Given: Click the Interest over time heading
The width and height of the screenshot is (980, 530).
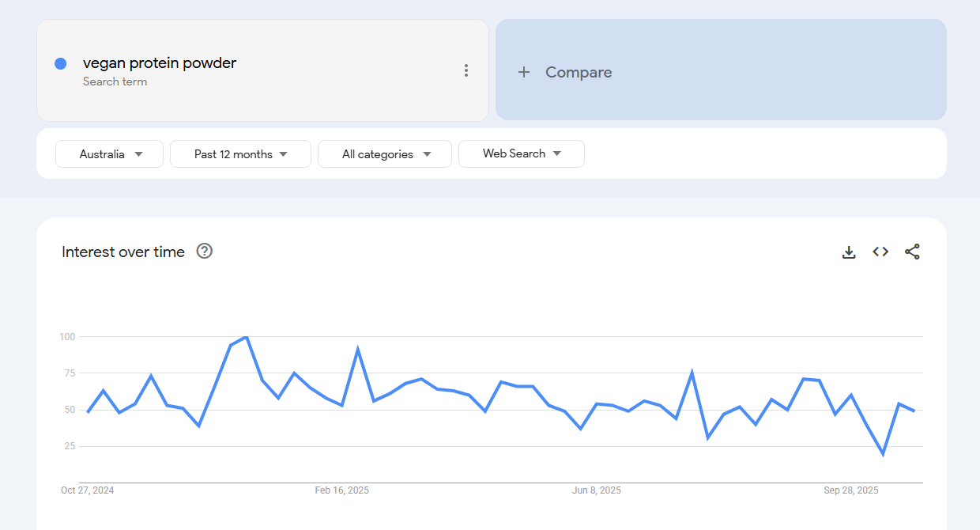Looking at the screenshot, I should (x=123, y=252).
